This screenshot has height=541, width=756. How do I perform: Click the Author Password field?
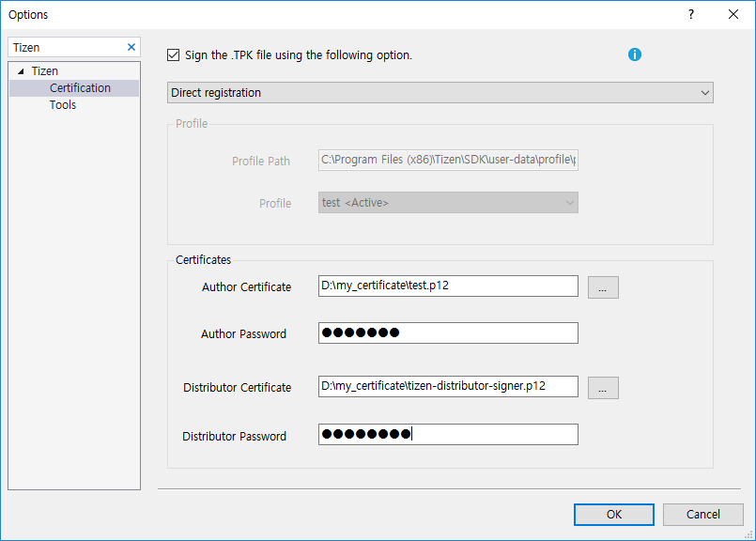click(448, 332)
